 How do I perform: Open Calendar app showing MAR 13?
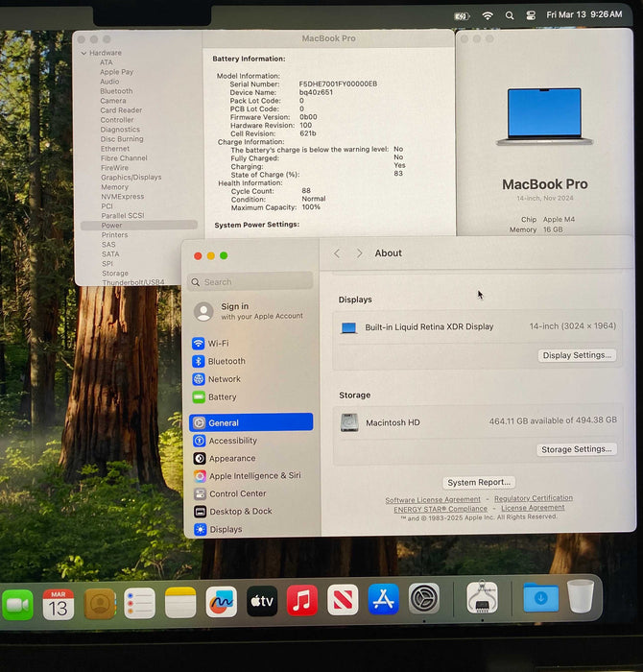pyautogui.click(x=59, y=604)
